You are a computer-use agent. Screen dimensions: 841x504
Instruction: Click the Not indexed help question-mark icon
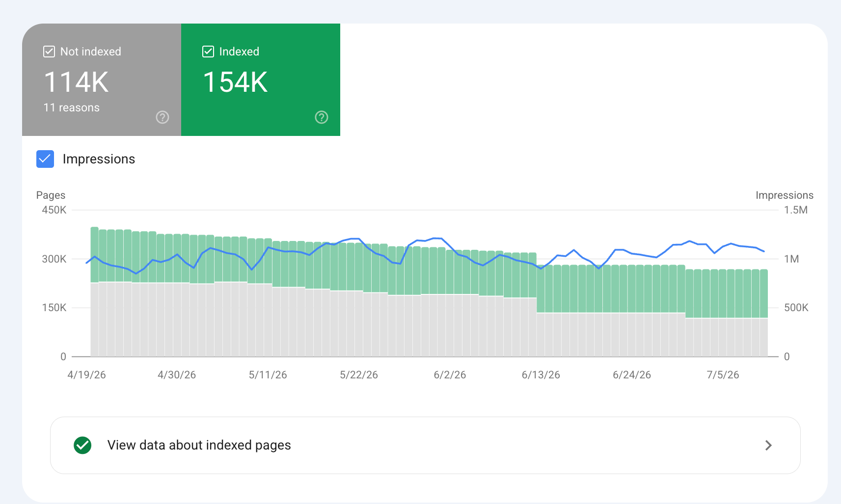click(163, 117)
